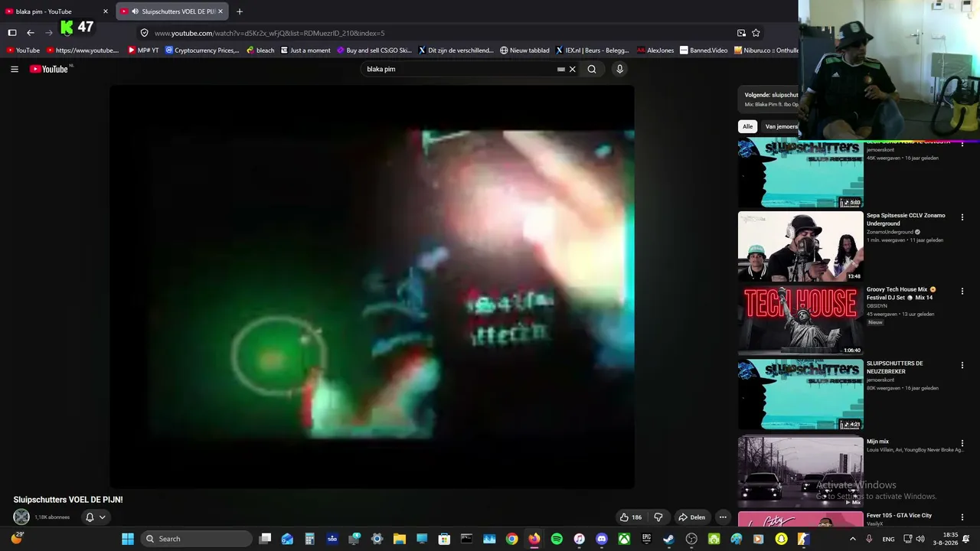Image resolution: width=980 pixels, height=551 pixels.
Task: Open Sepa Spitsessie CCLV Zonamo Underground thumbnail
Action: (x=801, y=246)
